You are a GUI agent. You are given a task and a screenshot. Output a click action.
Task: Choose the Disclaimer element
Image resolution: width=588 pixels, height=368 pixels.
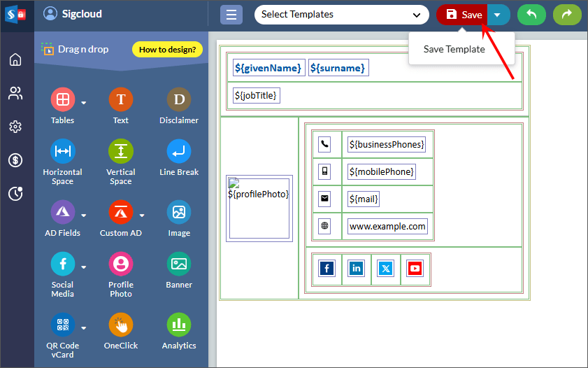tap(179, 100)
